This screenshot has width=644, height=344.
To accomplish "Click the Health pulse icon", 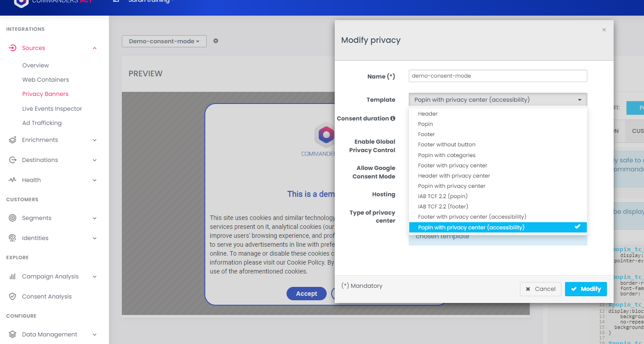I will click(12, 180).
